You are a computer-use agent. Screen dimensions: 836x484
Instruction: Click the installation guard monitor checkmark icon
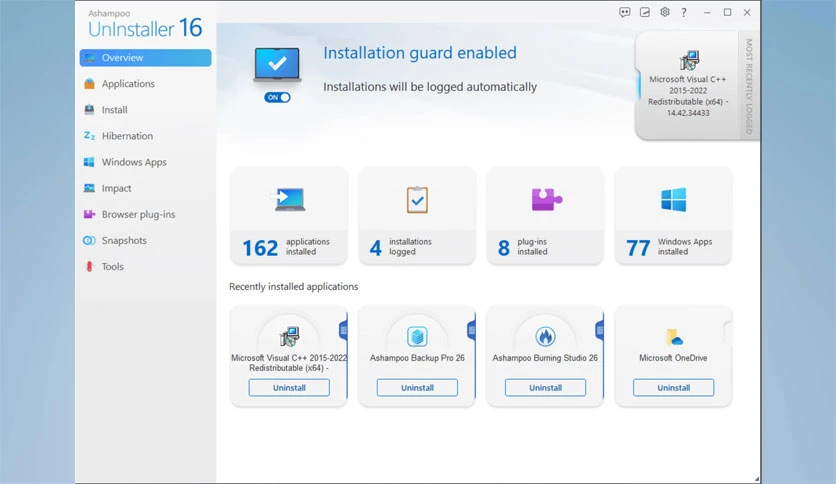tap(277, 64)
